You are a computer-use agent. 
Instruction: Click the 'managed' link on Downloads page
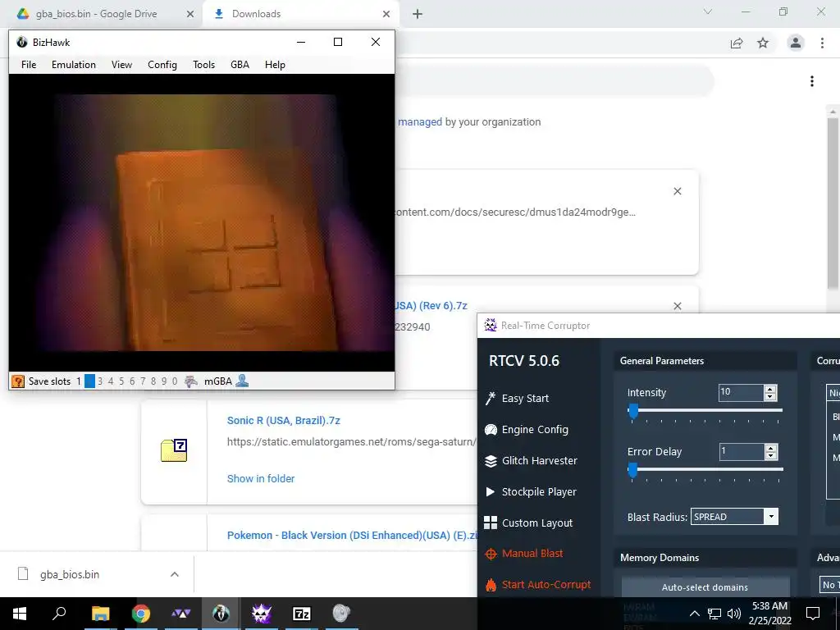tap(420, 122)
